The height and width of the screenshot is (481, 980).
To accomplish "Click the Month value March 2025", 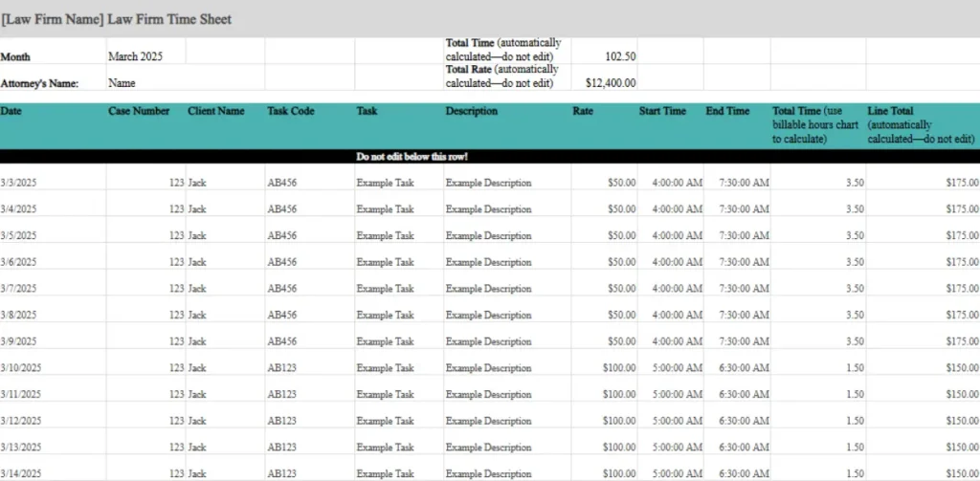I will coord(135,56).
